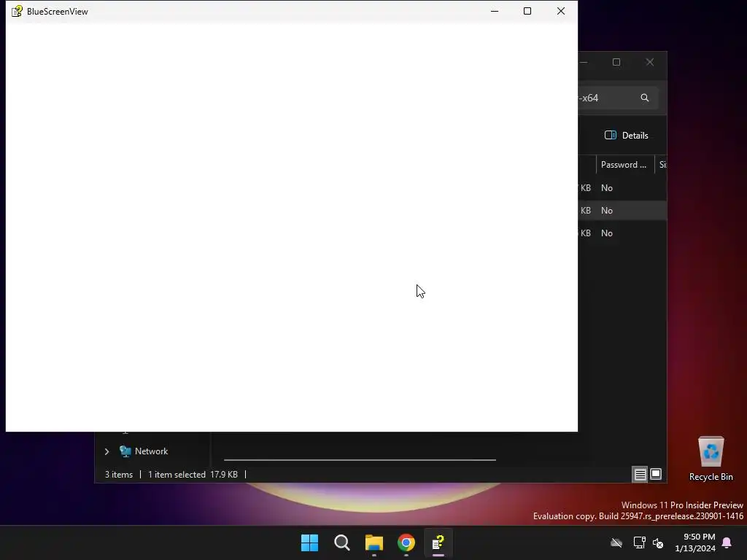Viewport: 747px width, 560px height.
Task: Click the 'No' value in the selected row
Action: pyautogui.click(x=606, y=211)
